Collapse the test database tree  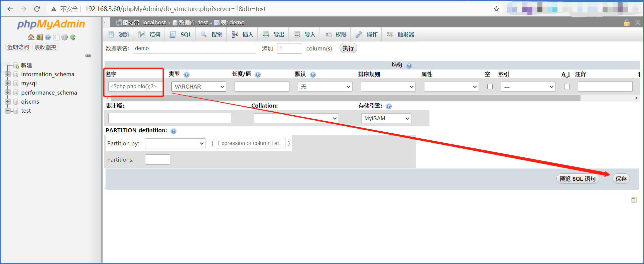(x=8, y=111)
